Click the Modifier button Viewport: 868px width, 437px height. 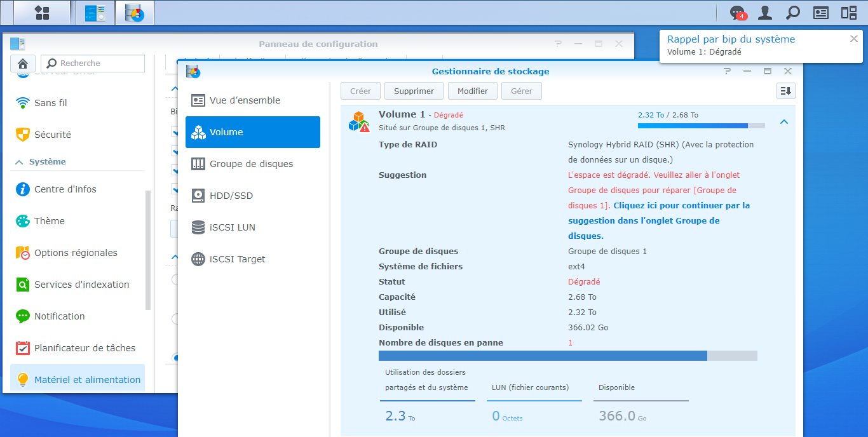click(473, 91)
